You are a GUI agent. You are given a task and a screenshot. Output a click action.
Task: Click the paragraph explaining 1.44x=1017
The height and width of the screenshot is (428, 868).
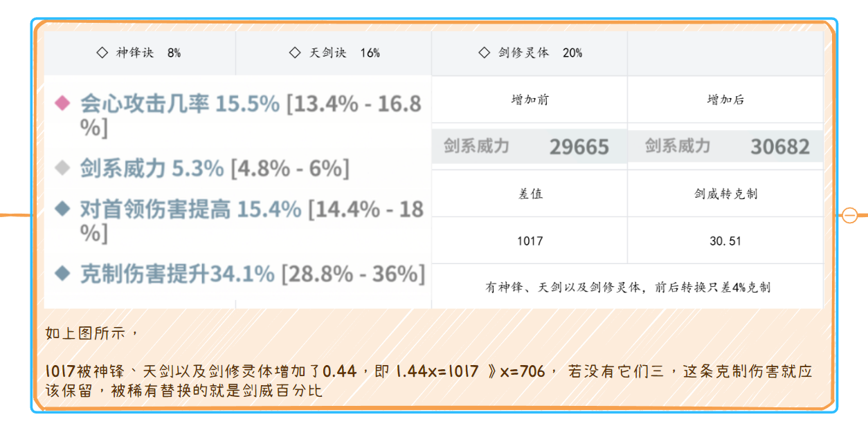pyautogui.click(x=429, y=381)
